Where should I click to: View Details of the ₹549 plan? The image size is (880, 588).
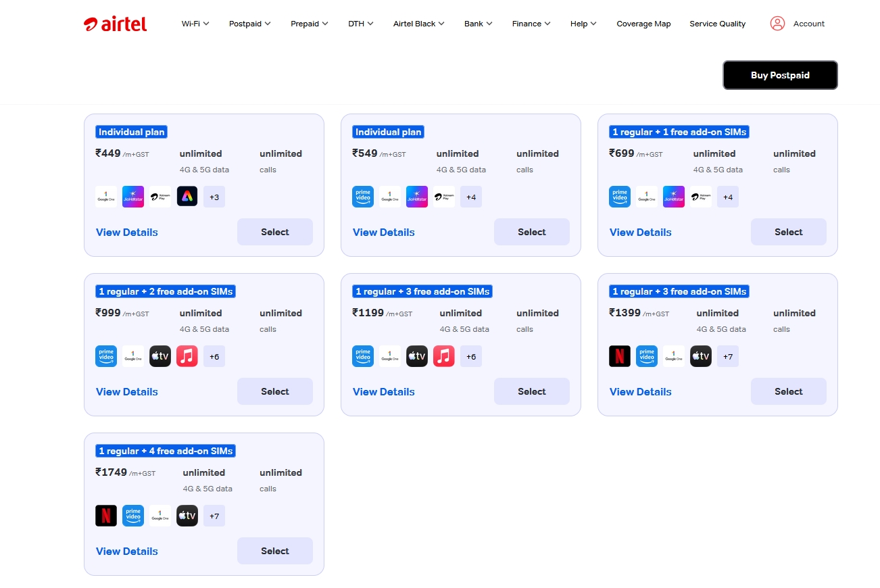pos(384,232)
